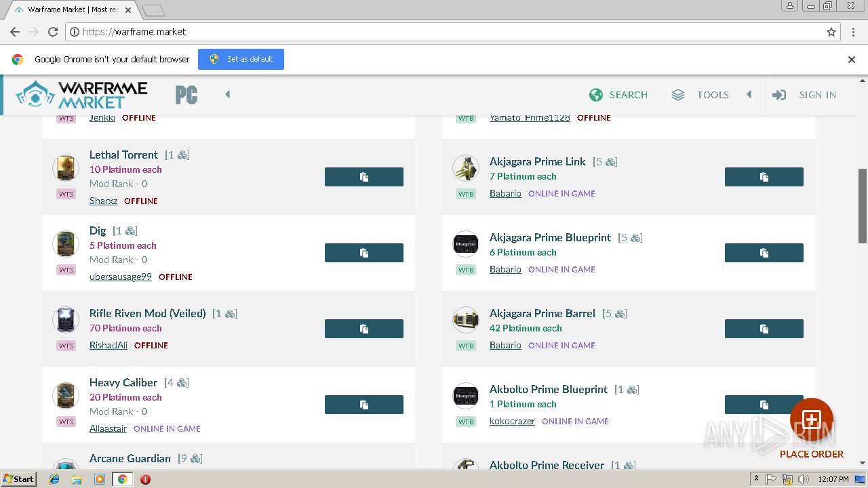Click Set as default browser button
The image size is (868, 488).
[x=241, y=59]
